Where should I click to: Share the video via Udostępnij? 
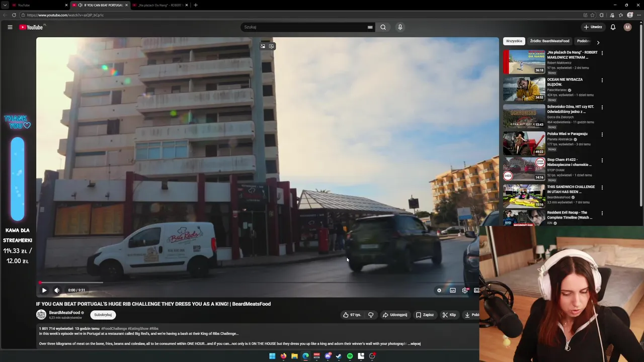coord(395,315)
